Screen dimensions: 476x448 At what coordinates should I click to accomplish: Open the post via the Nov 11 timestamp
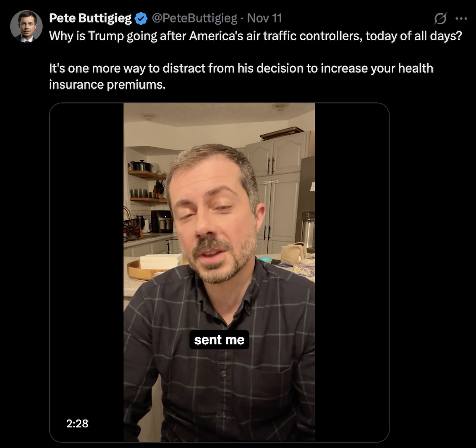pyautogui.click(x=264, y=18)
